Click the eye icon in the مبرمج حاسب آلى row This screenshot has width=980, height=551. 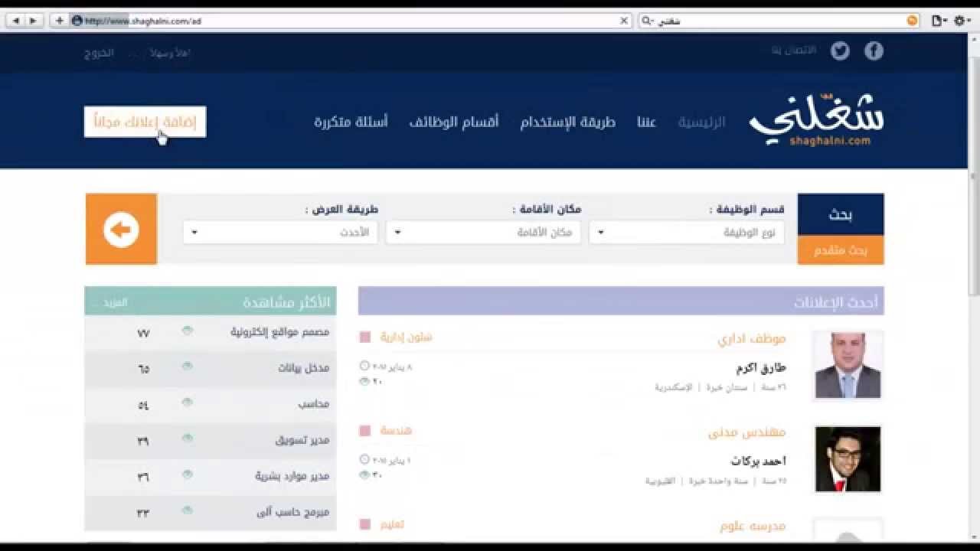(x=188, y=510)
